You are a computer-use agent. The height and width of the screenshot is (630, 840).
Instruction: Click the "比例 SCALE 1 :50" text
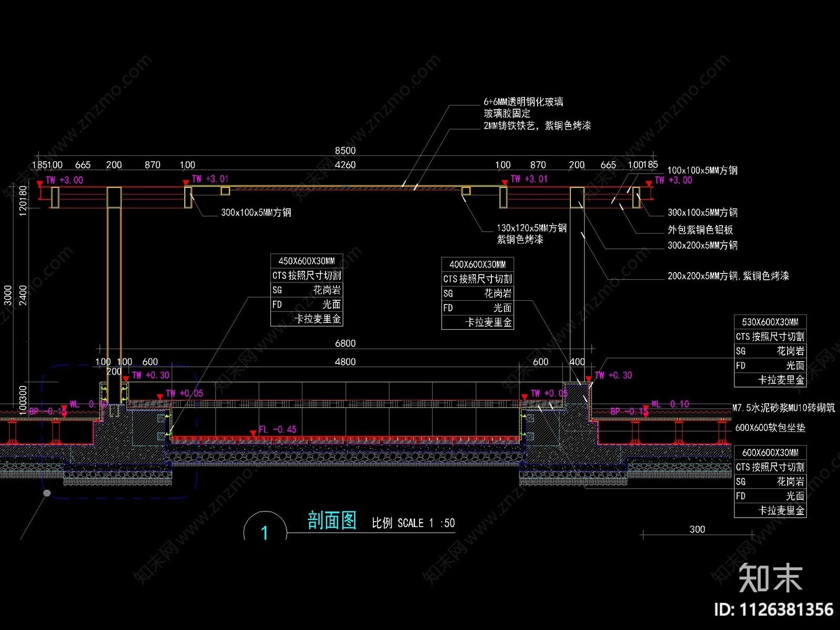coord(413,523)
